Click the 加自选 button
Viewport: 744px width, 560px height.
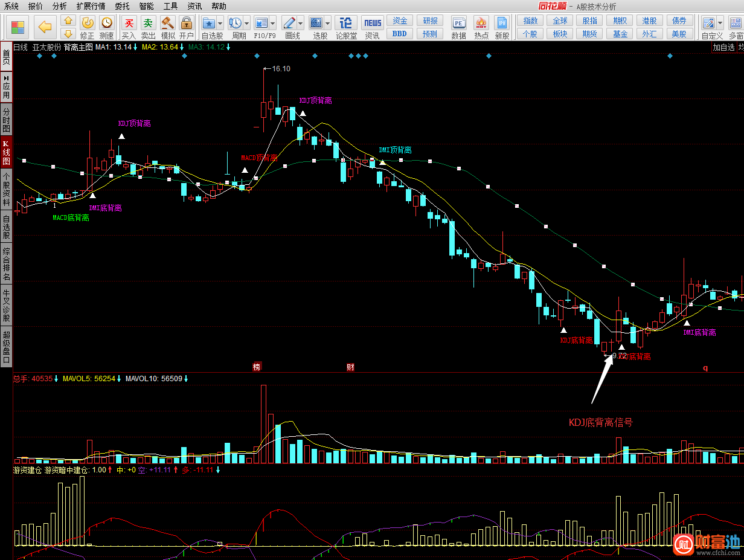tap(723, 47)
